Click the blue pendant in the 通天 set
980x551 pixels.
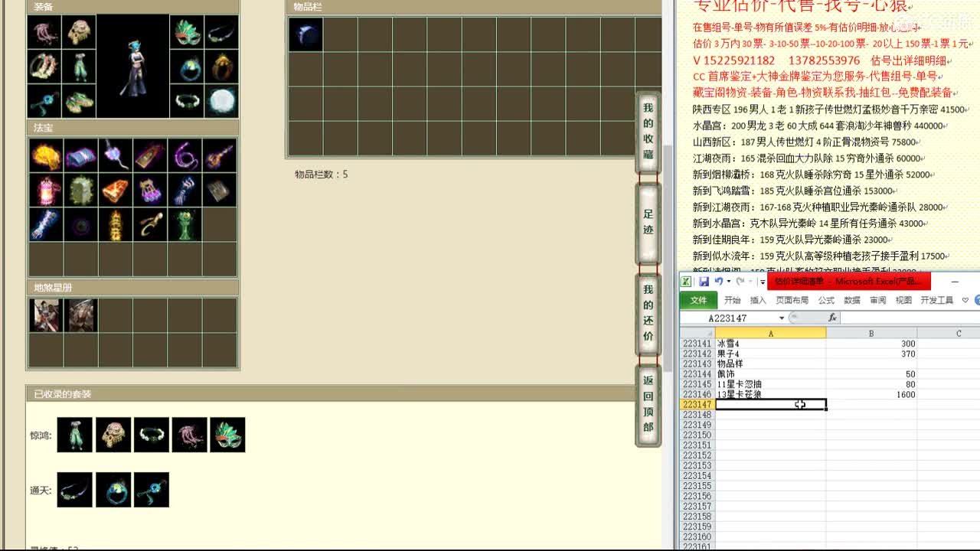pos(152,490)
